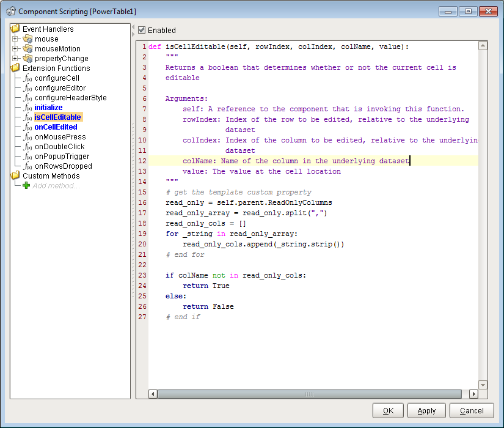This screenshot has width=504, height=428.
Task: Click the green plus Add method icon
Action: point(26,186)
